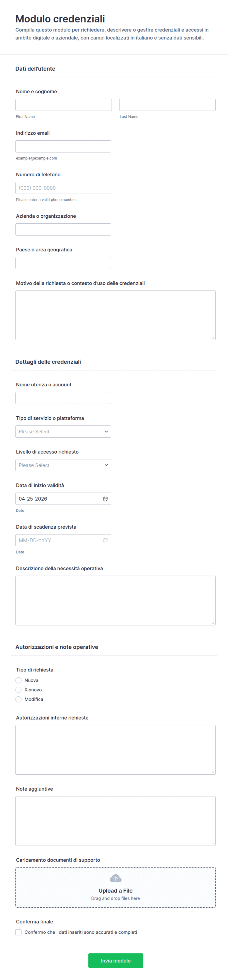Focus the Nome utenza o account field
Screen dimensions: 229x980
[63, 398]
